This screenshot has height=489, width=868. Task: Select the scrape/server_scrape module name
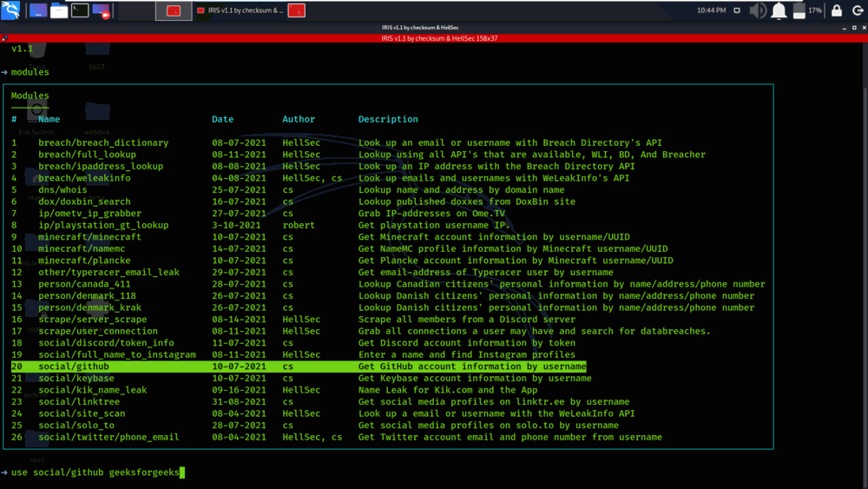(93, 319)
